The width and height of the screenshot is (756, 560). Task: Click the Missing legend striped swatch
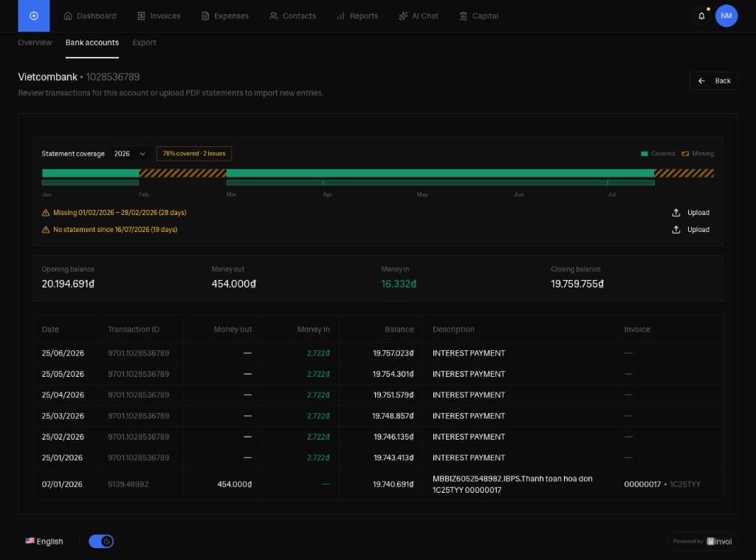click(685, 154)
